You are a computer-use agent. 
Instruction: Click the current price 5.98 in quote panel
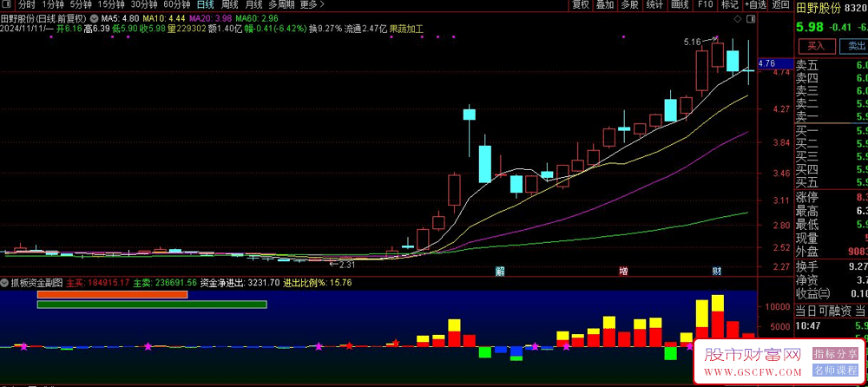coord(808,27)
